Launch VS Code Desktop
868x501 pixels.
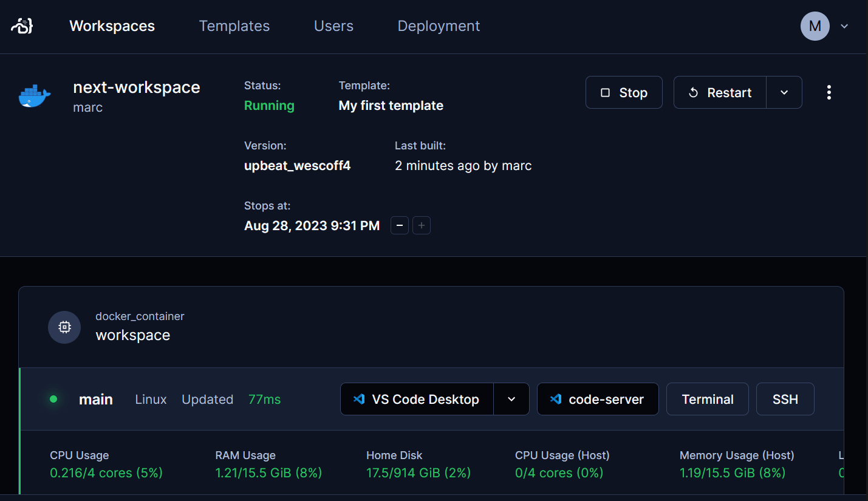(x=417, y=399)
